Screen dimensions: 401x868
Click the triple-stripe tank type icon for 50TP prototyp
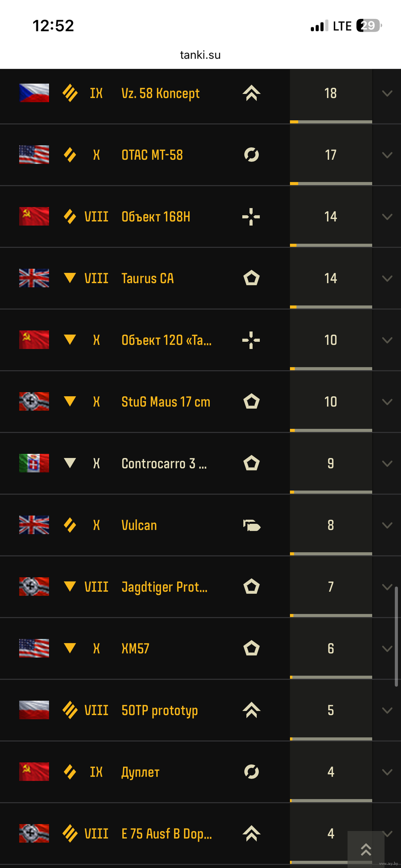click(70, 710)
